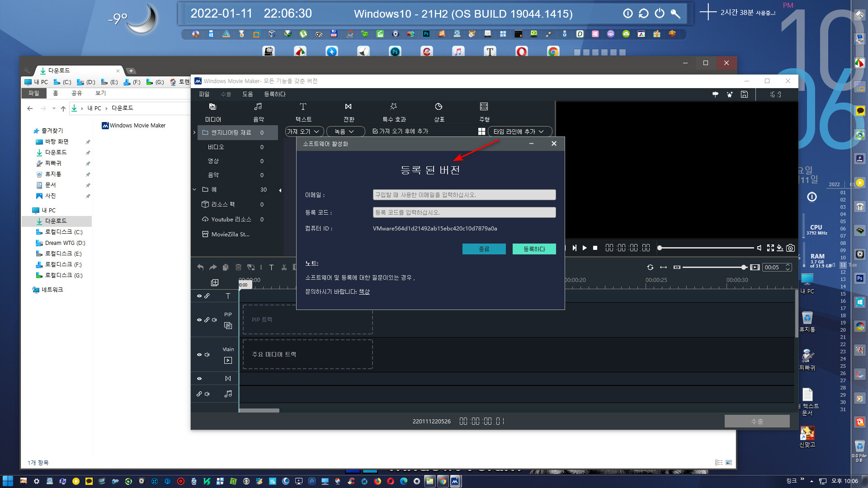Step to next frame in preview
The height and width of the screenshot is (488, 868).
(574, 248)
